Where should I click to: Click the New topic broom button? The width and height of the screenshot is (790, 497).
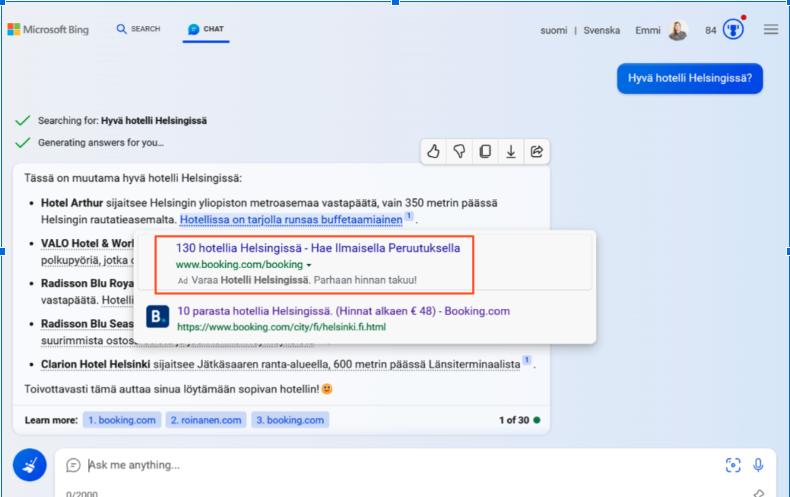[30, 465]
